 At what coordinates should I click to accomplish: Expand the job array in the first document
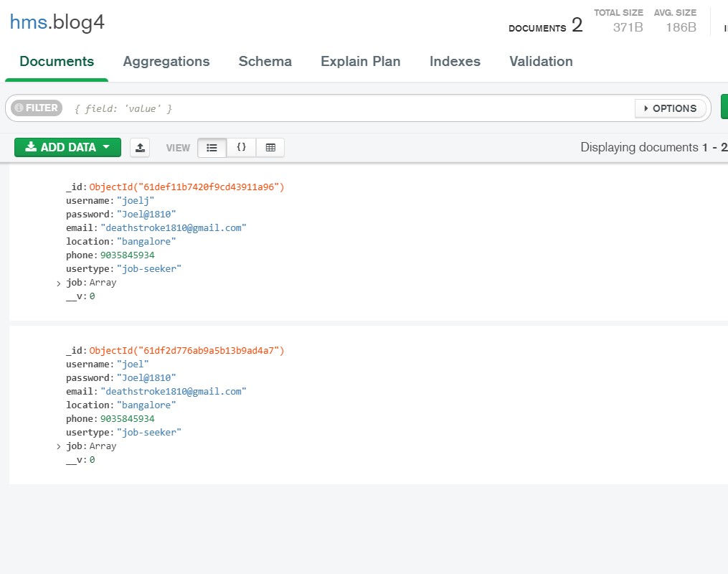[x=59, y=283]
